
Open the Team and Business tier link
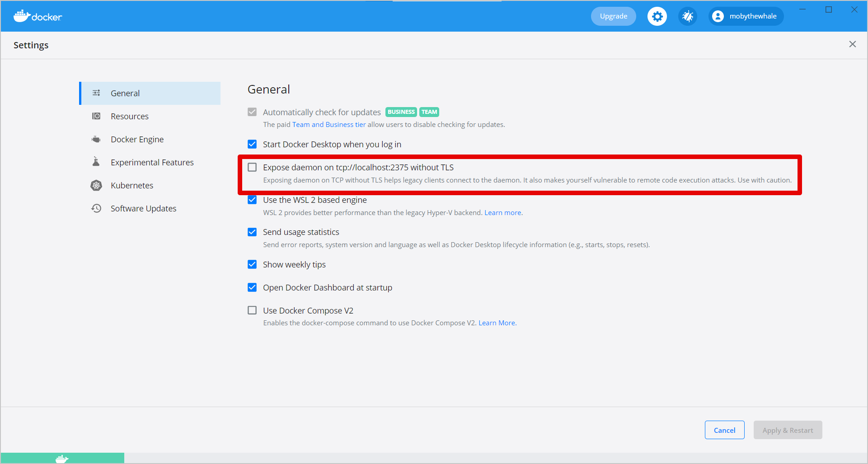point(328,124)
